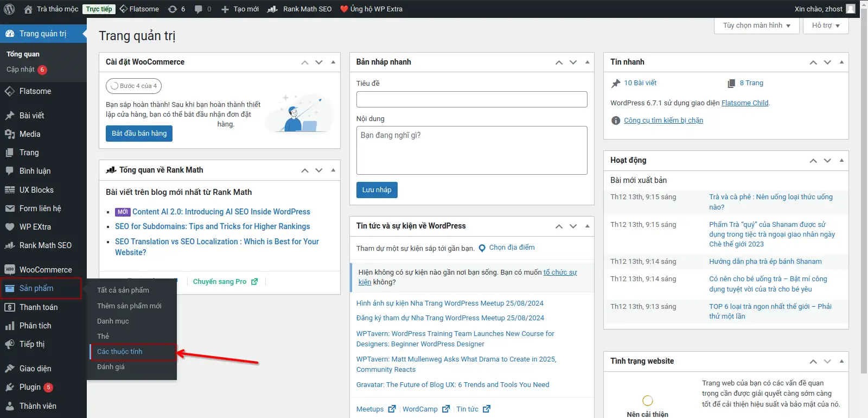Click the Plugin plug sidebar icon
The image size is (868, 418).
point(10,387)
